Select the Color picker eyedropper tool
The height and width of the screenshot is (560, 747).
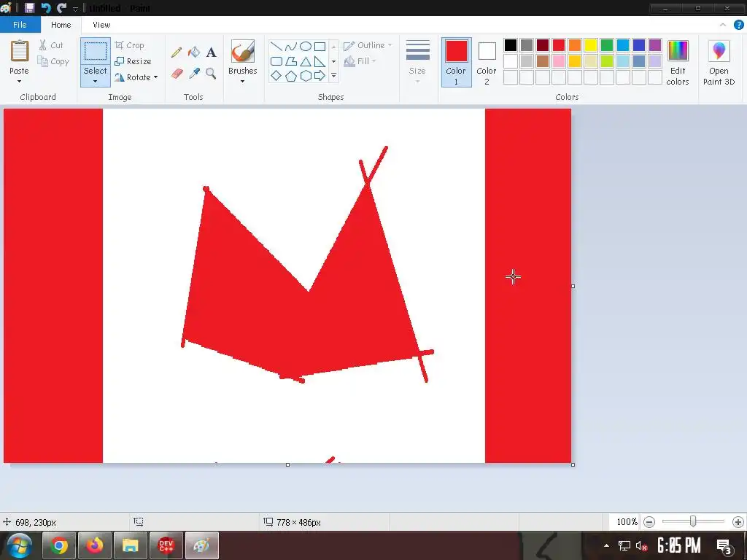pyautogui.click(x=194, y=74)
